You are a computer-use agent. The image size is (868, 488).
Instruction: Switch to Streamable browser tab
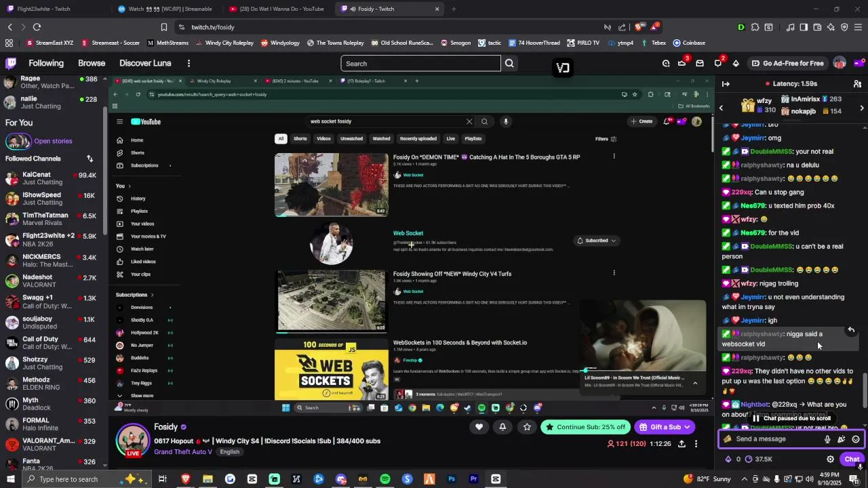pos(167,9)
